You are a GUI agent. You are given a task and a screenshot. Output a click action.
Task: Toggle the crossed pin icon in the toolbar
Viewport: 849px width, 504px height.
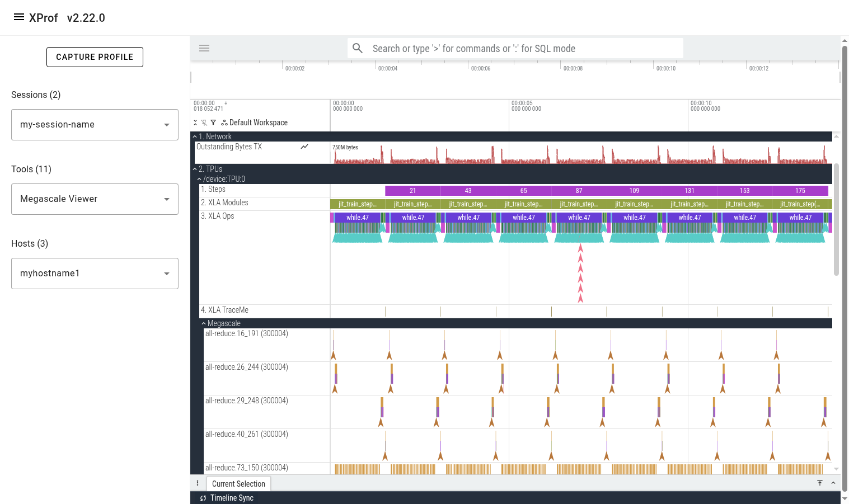pos(204,122)
